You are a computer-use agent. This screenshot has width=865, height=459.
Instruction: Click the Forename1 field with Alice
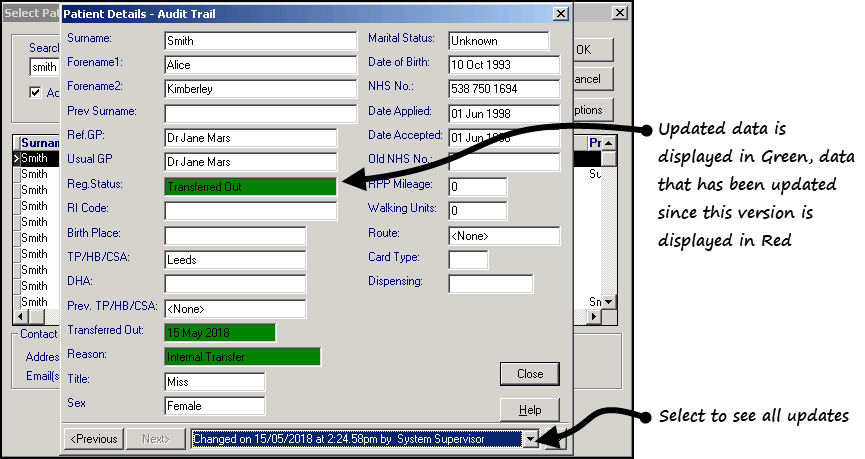pos(260,65)
